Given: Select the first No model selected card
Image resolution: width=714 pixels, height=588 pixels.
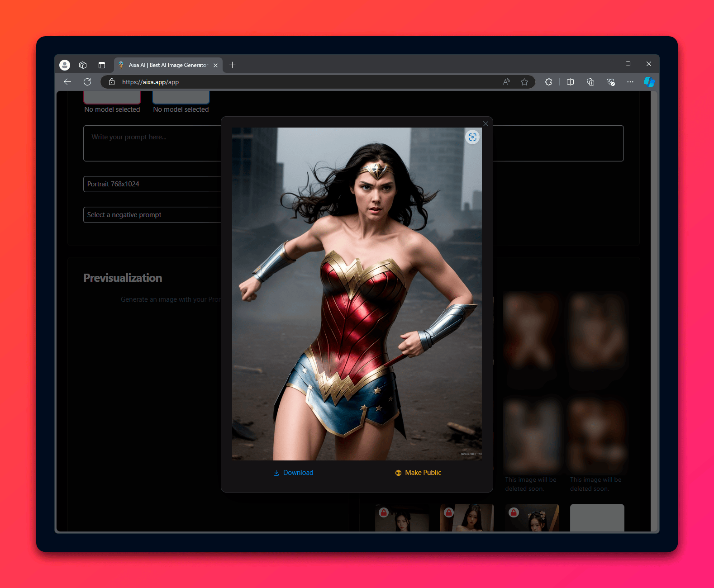Looking at the screenshot, I should (x=112, y=102).
